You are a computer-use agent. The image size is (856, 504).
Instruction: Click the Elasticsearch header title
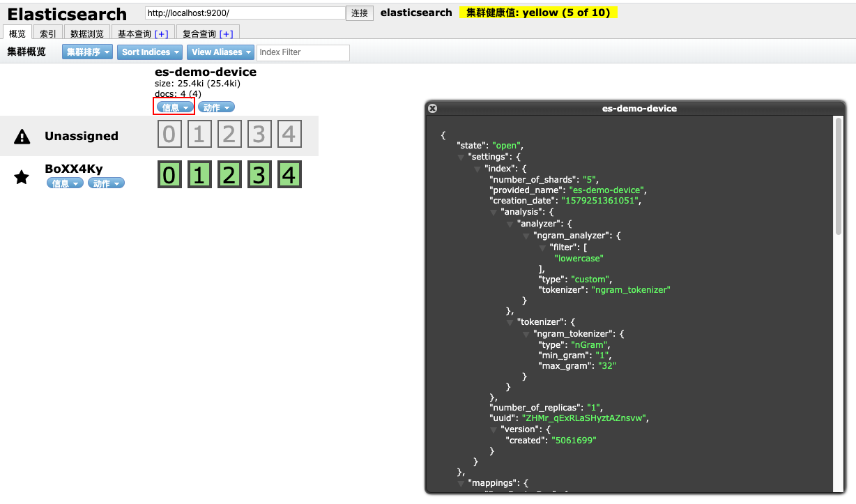click(67, 14)
